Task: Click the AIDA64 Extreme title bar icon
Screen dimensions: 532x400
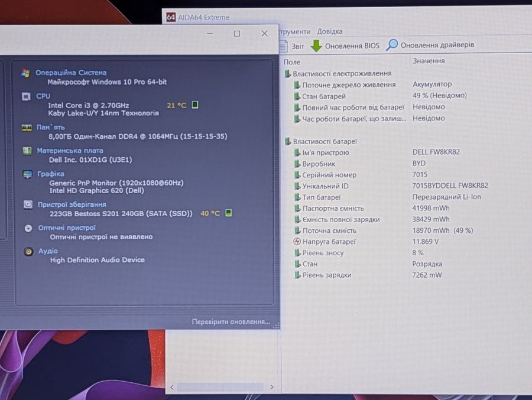Action: (x=171, y=17)
